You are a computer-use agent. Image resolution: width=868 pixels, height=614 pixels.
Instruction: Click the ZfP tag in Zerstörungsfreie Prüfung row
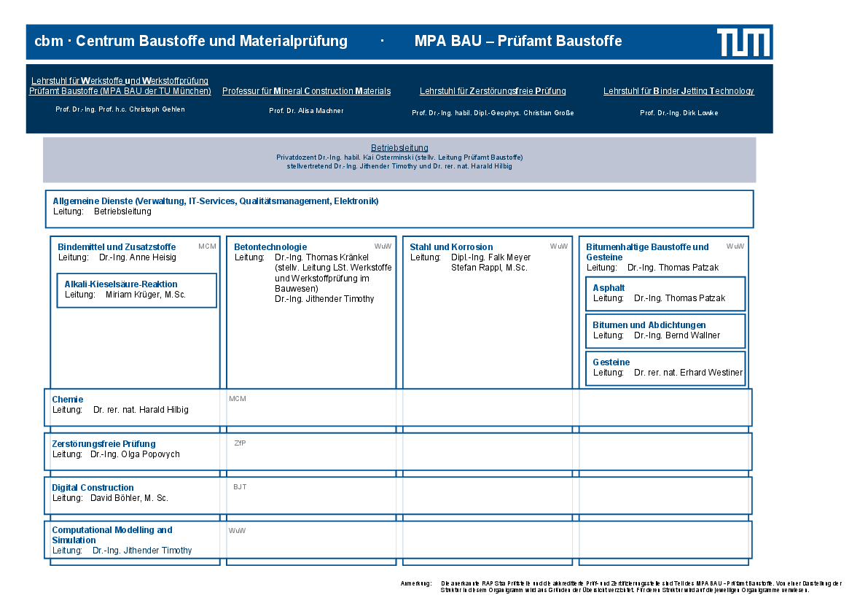click(241, 443)
